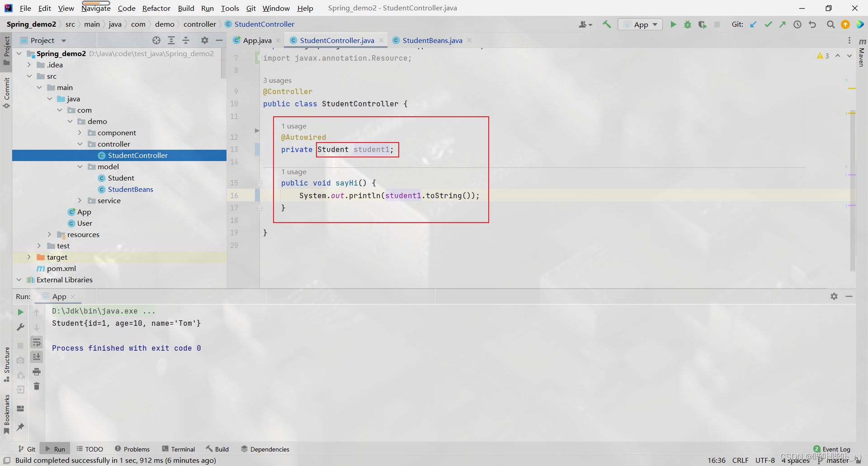Commit changes with Git checkmark
This screenshot has height=466, width=868.
click(768, 24)
